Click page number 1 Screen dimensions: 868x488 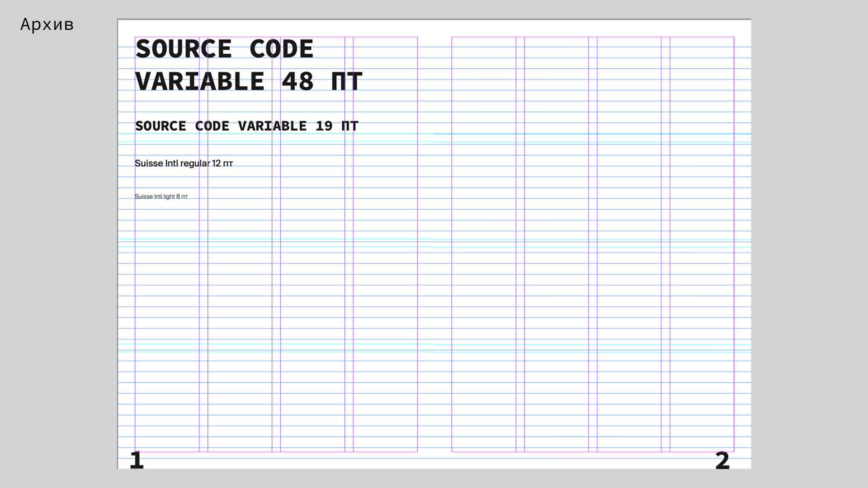coord(137,460)
